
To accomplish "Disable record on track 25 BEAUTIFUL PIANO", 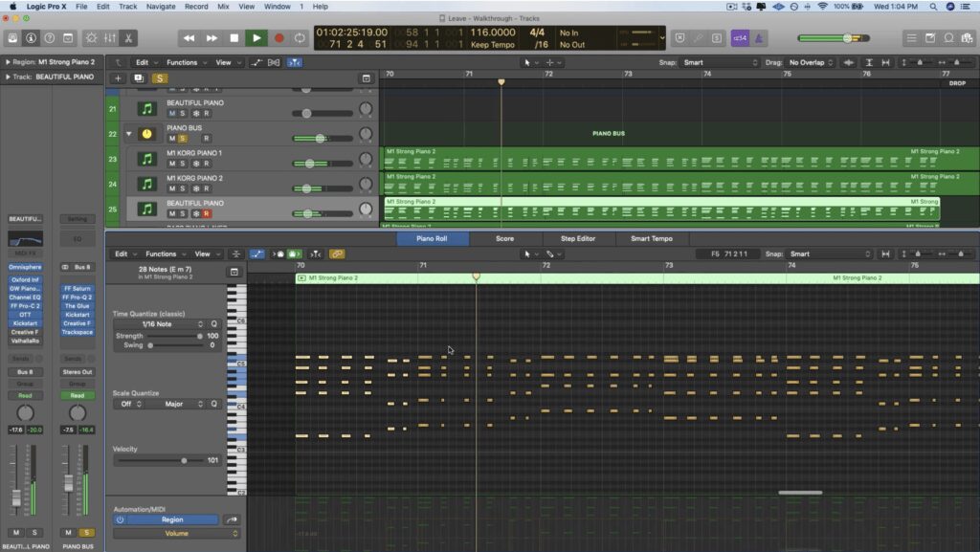I will (x=207, y=213).
